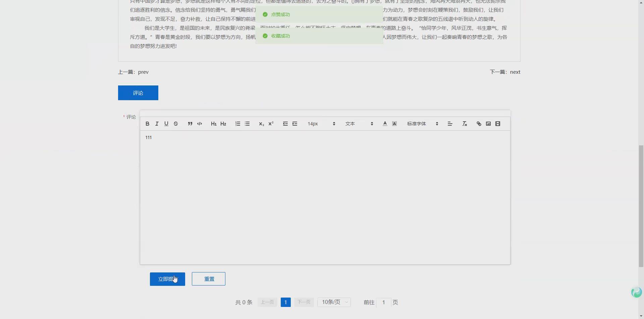
Task: Insert a code block
Action: [199, 124]
